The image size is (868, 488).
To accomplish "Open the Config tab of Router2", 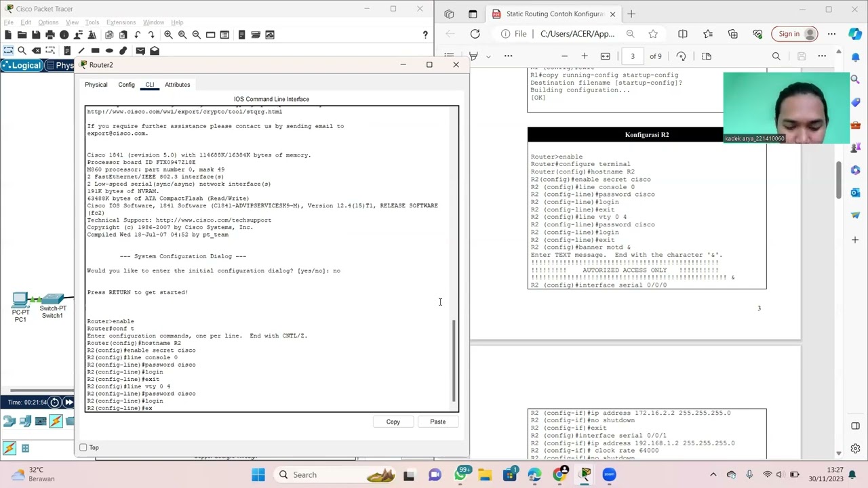I will pyautogui.click(x=126, y=85).
